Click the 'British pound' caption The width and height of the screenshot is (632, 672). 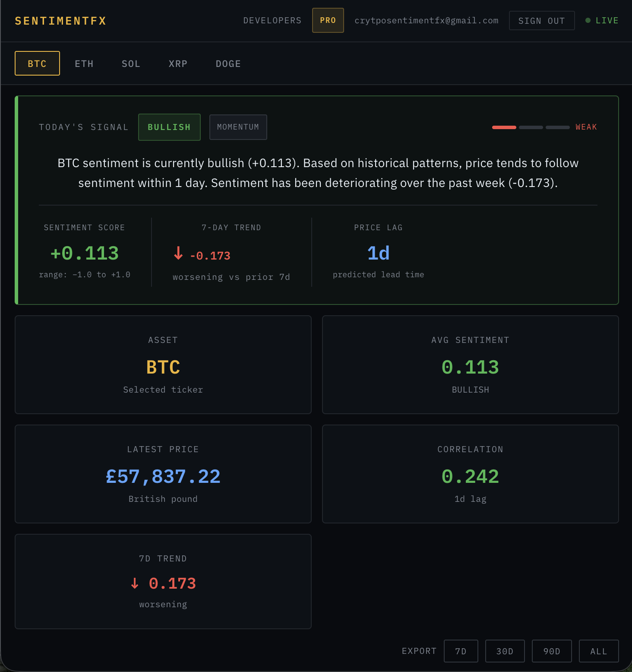(163, 499)
